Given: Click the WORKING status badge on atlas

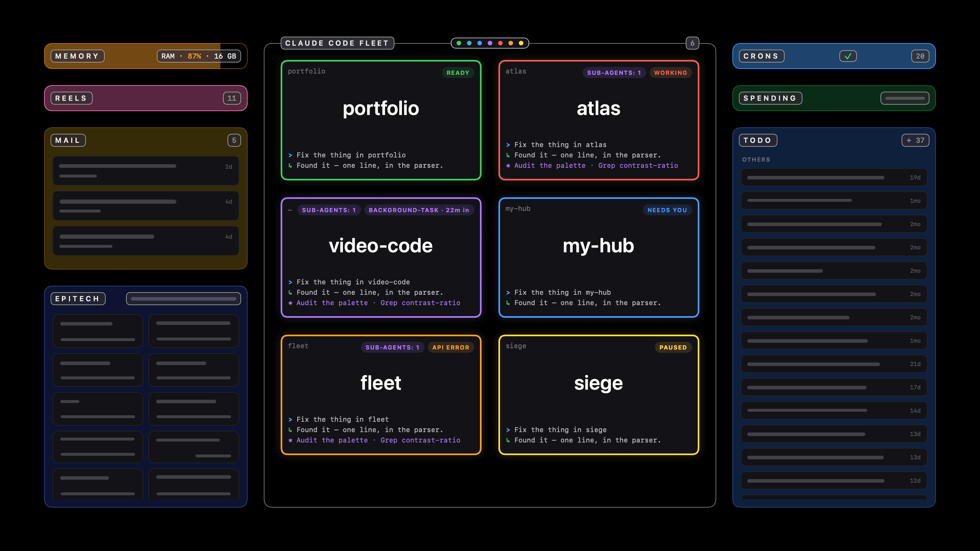Looking at the screenshot, I should 670,73.
